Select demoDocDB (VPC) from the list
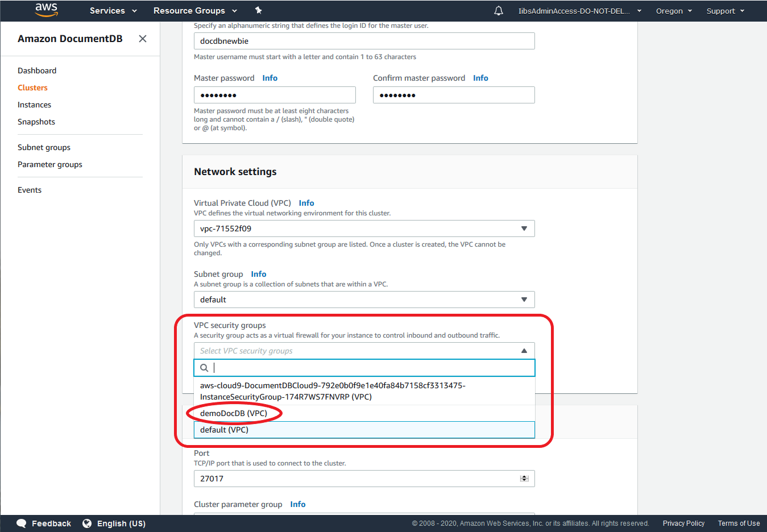 click(x=234, y=413)
